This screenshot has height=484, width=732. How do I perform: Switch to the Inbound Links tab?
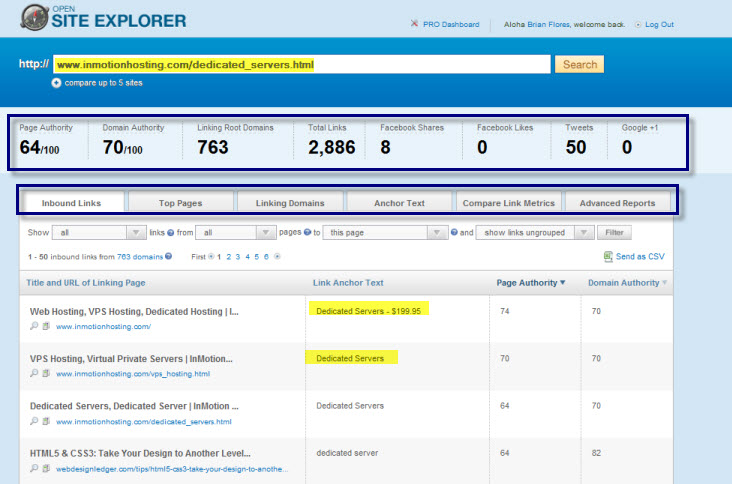71,203
